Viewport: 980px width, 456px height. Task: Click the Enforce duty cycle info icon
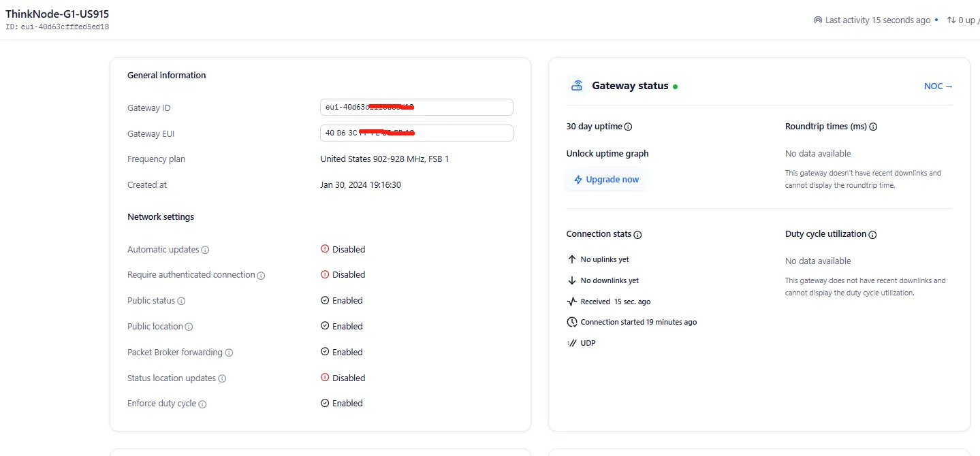coord(202,404)
